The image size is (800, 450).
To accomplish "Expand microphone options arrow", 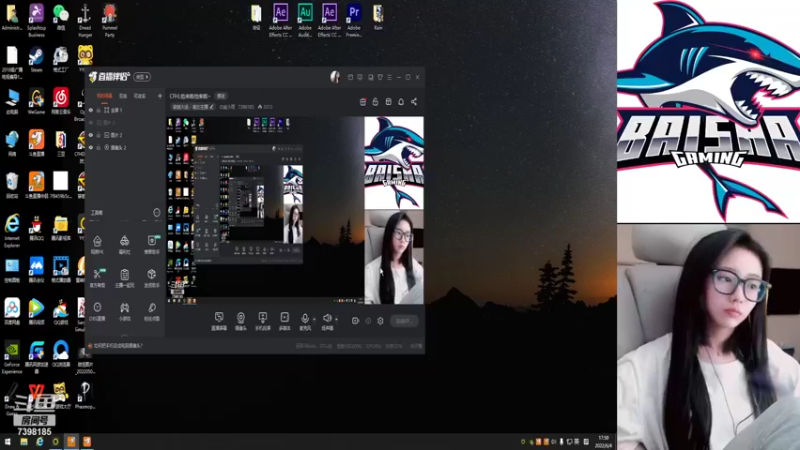I will click(314, 319).
